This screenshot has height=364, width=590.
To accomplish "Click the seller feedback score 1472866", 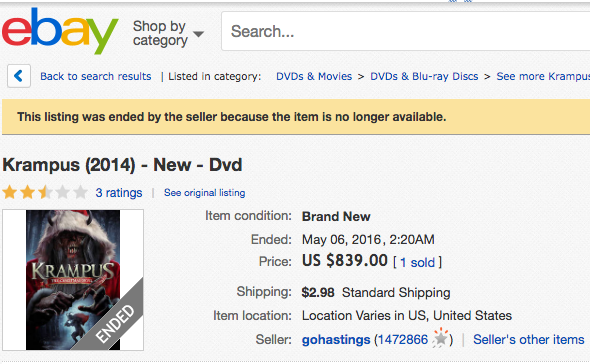I will (403, 340).
